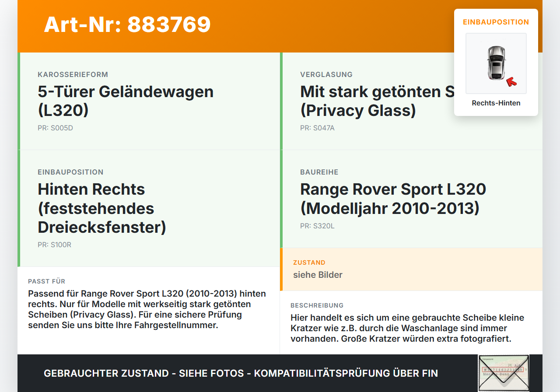Click the compatibility paragraph starting 'Passend für'
Screen dimensions: 560x392
point(147,309)
